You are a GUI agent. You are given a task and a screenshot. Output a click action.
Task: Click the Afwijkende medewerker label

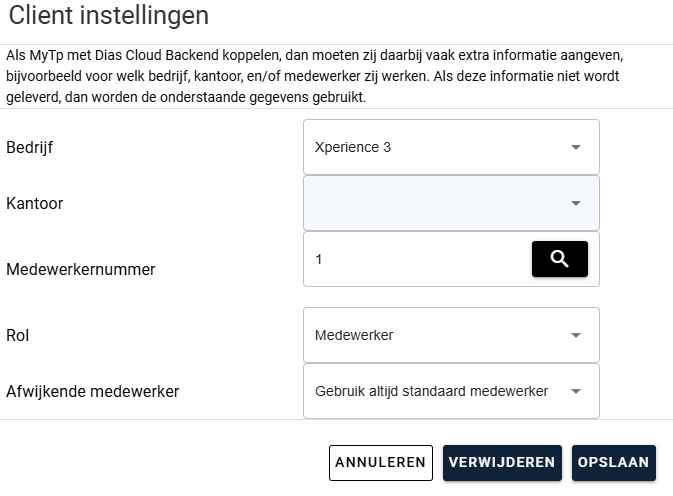click(x=92, y=391)
